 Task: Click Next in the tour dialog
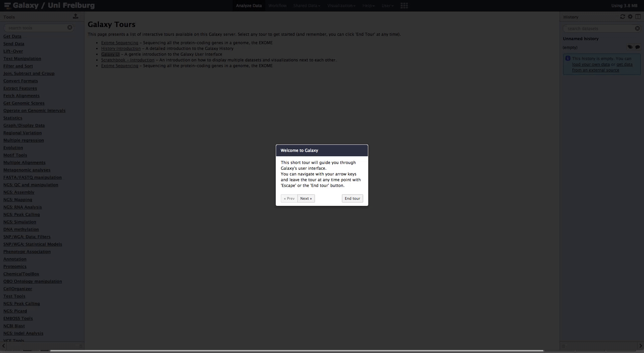point(306,198)
